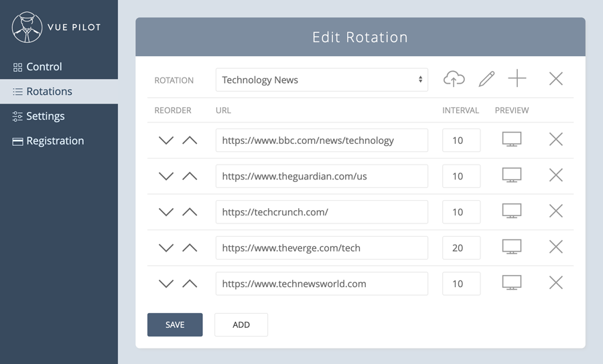Open the Technology News rotation dropdown

pos(322,80)
